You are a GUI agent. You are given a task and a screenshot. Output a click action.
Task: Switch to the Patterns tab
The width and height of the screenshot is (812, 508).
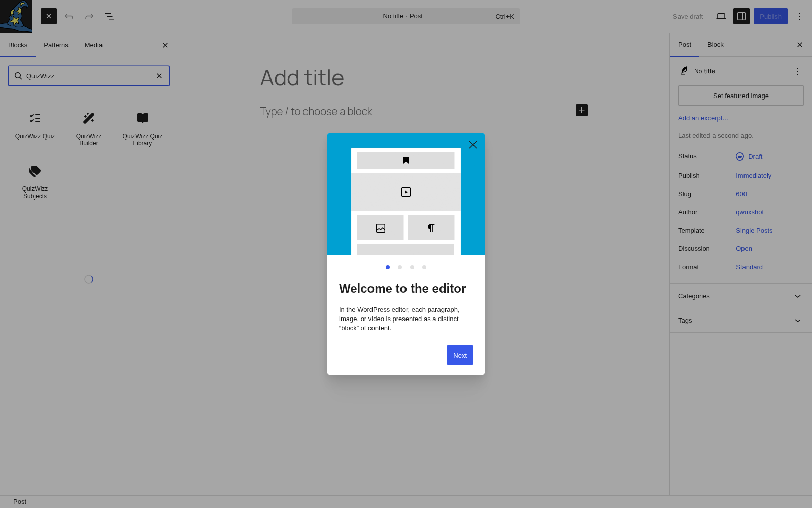coord(56,45)
